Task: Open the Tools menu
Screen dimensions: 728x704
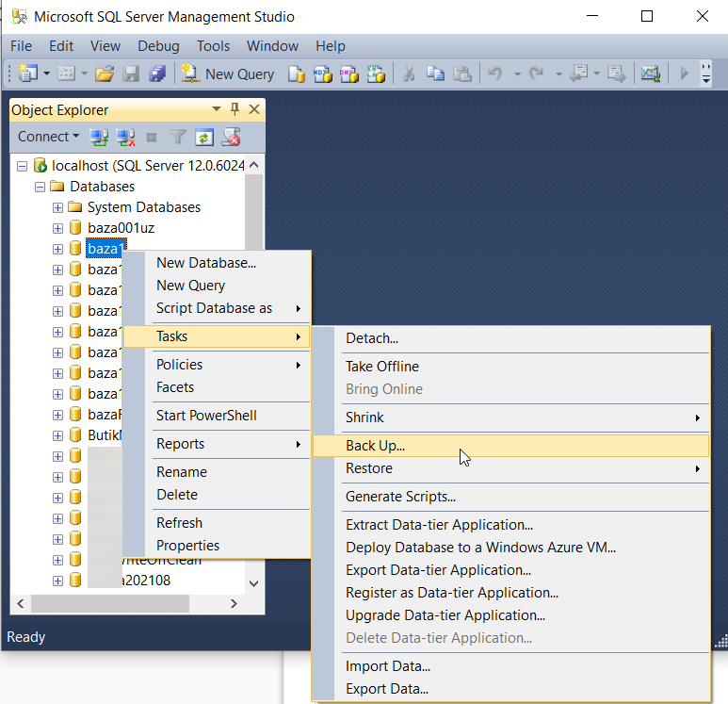Action: point(213,46)
